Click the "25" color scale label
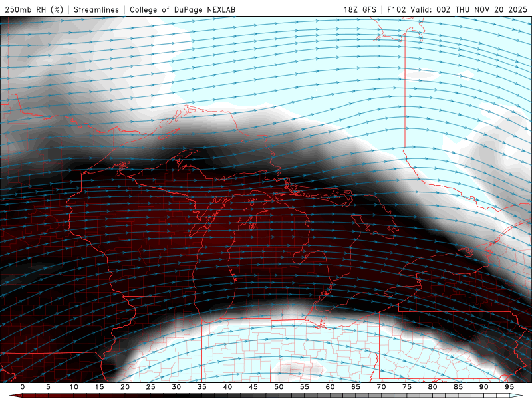 [x=151, y=387]
